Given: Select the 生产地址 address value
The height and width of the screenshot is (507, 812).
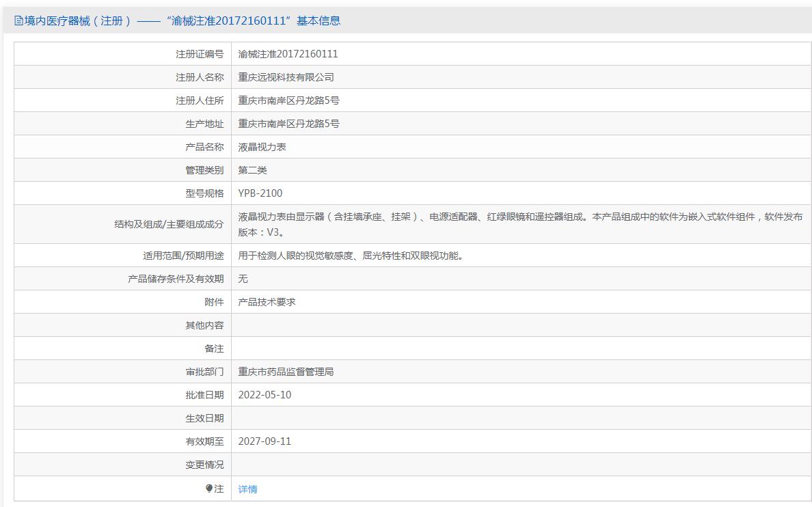Looking at the screenshot, I should point(289,124).
